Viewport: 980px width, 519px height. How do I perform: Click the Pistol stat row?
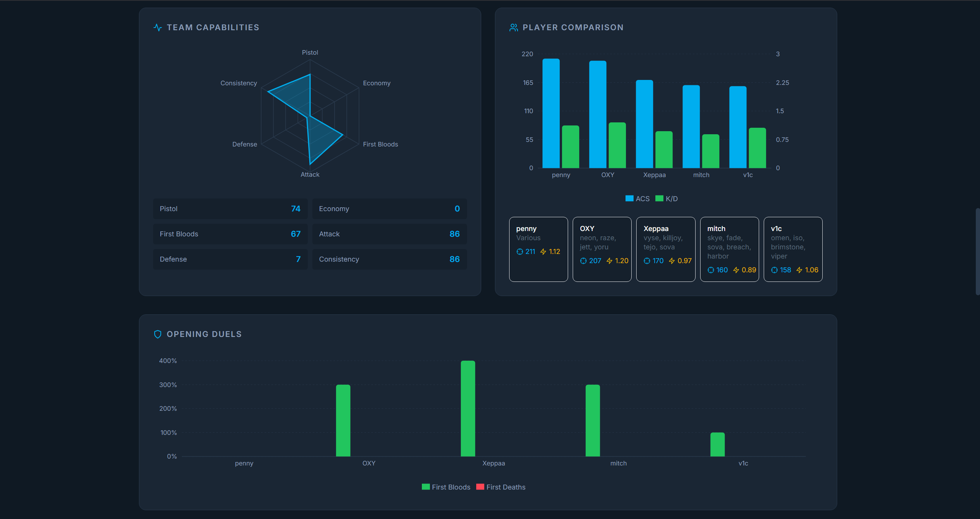click(x=230, y=209)
